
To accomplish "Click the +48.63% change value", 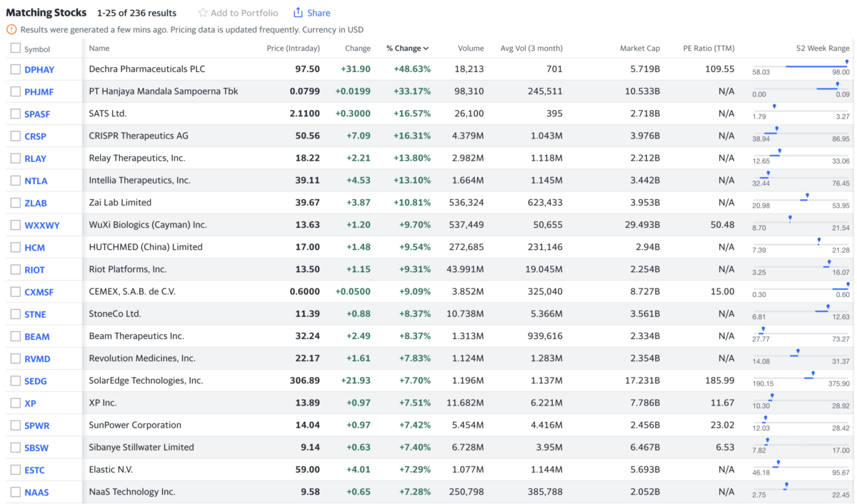I will 412,69.
